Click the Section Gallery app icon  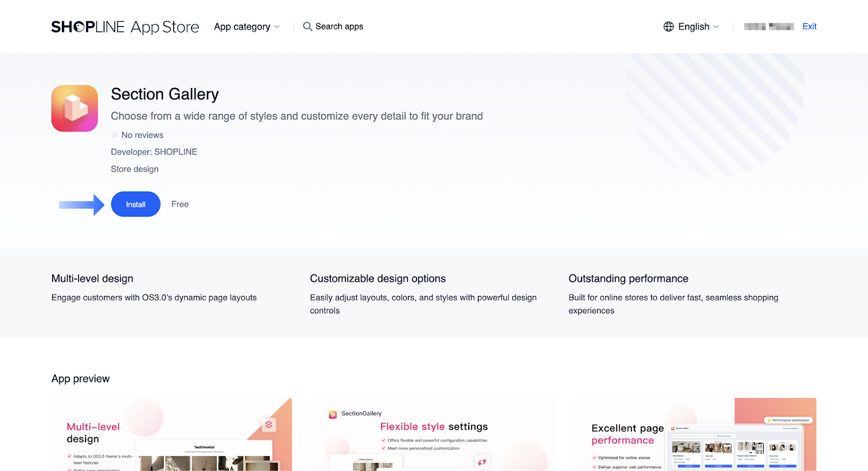coord(75,108)
